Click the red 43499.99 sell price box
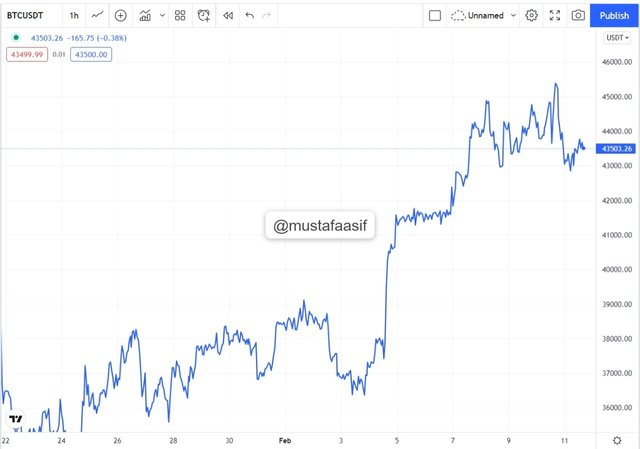Screen dimensions: 640x449 [x=27, y=54]
